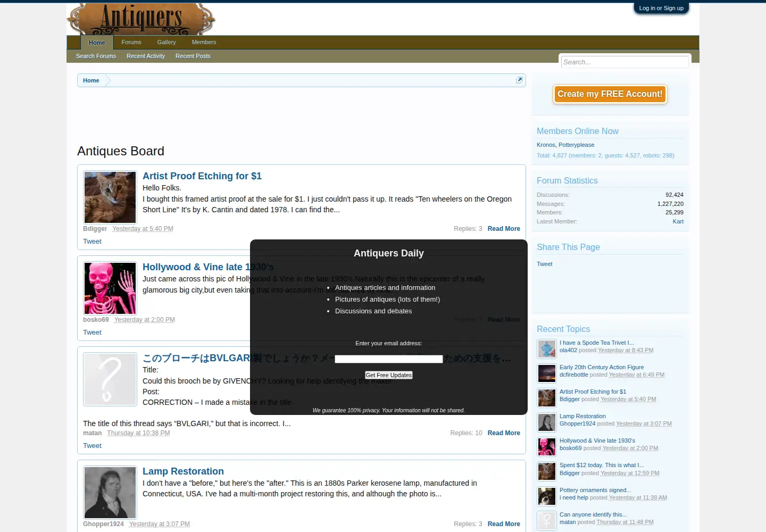Switch to the Forums tab
Viewport: 766px width, 532px height.
click(x=131, y=42)
